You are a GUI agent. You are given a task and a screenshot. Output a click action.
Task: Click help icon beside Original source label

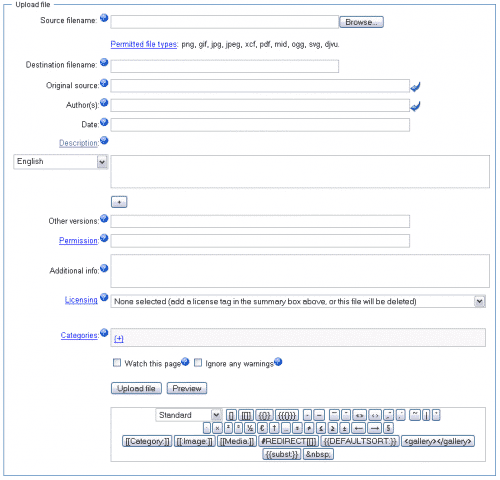tap(104, 83)
